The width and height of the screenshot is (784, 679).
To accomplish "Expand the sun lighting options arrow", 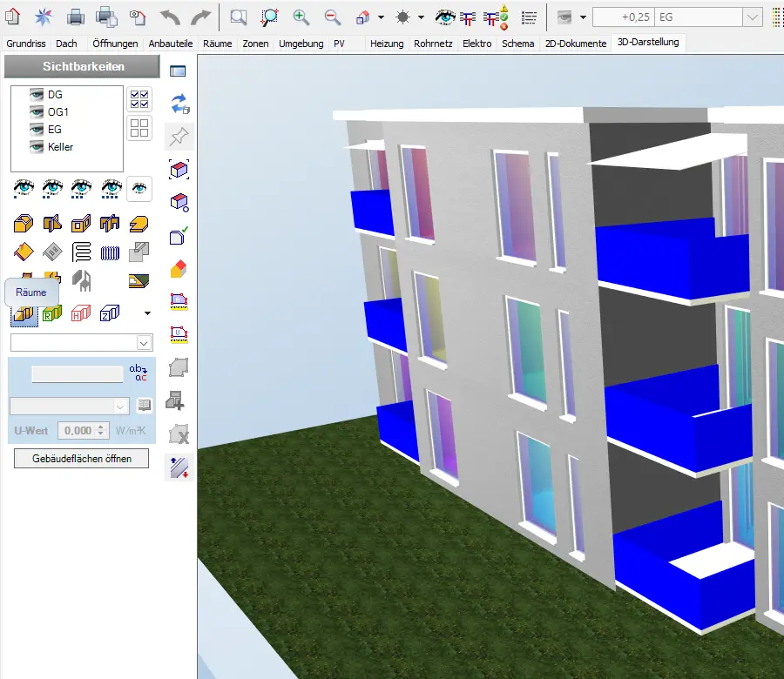I will click(422, 17).
